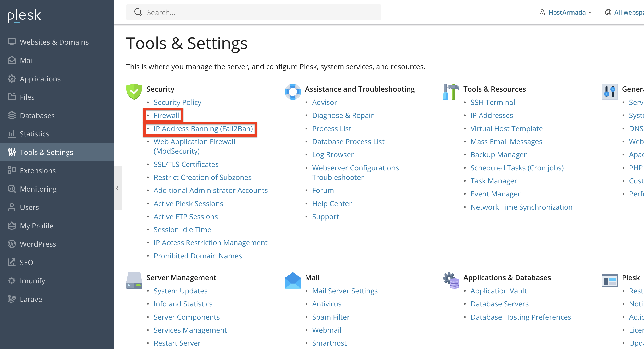Click the Websites & Domains monitor icon
This screenshot has height=349, width=644.
click(x=12, y=42)
